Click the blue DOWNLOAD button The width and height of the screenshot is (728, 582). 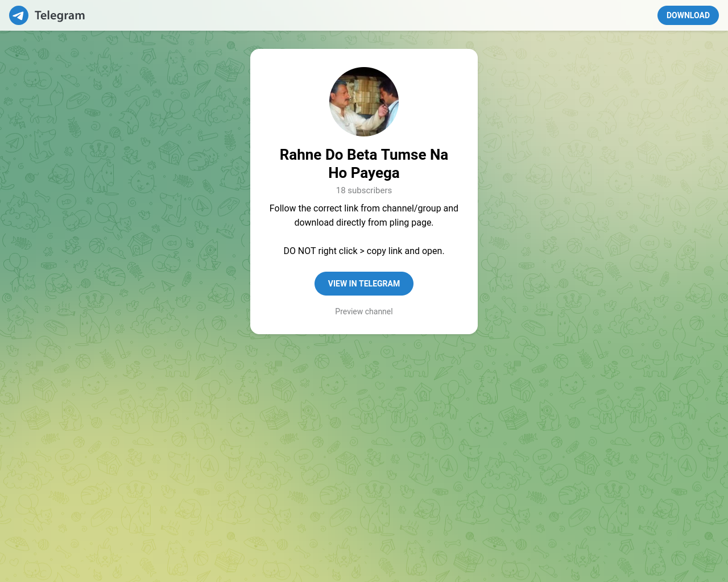688,15
